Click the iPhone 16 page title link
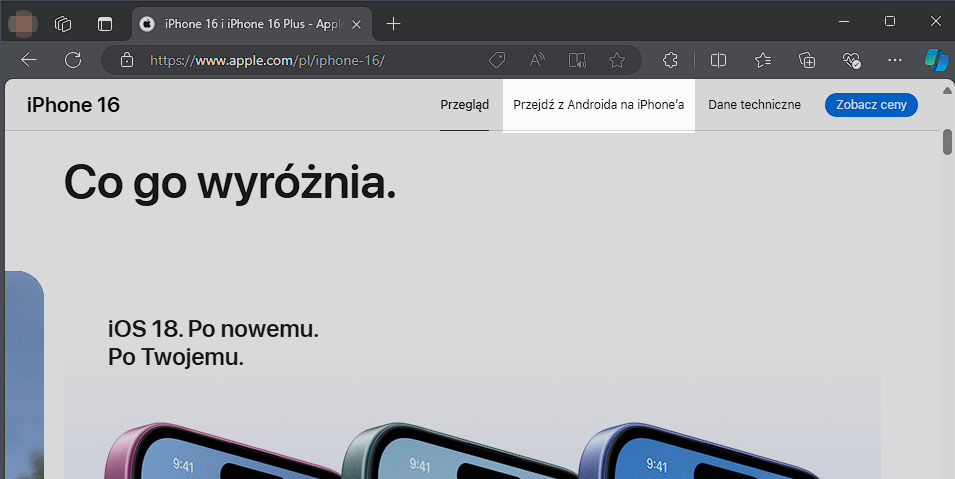The image size is (955, 479). (x=73, y=105)
